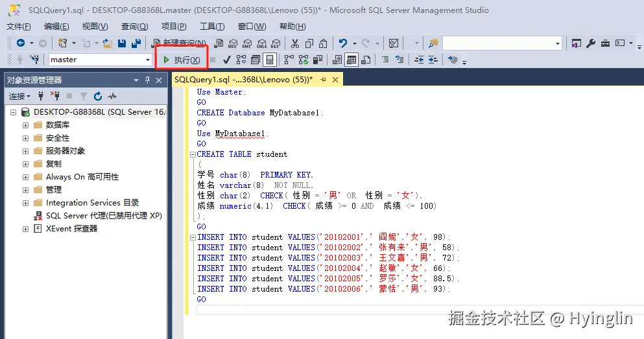Open a Database Engine query icon
Image resolution: width=644 pixels, height=339 pixels.
point(219,43)
